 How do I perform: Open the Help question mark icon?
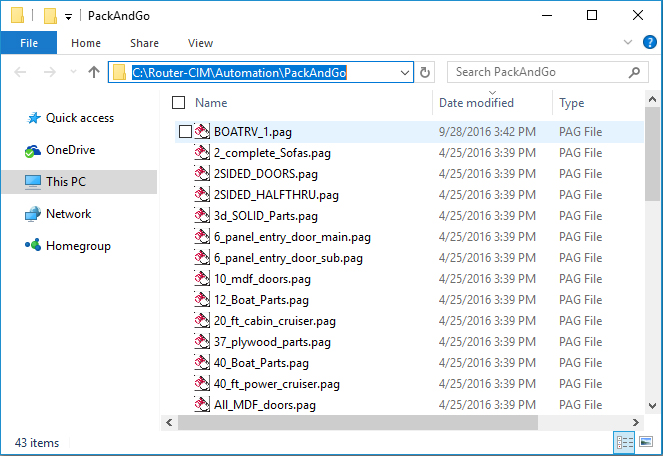[647, 43]
